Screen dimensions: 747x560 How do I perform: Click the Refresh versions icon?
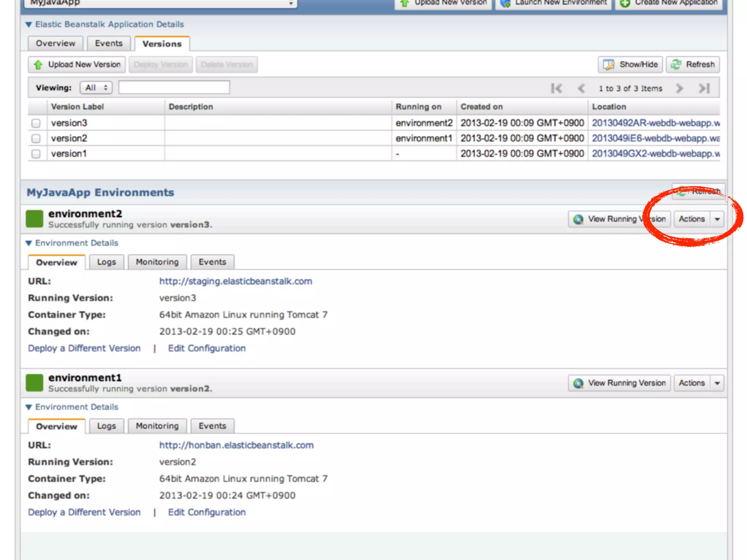pyautogui.click(x=676, y=65)
